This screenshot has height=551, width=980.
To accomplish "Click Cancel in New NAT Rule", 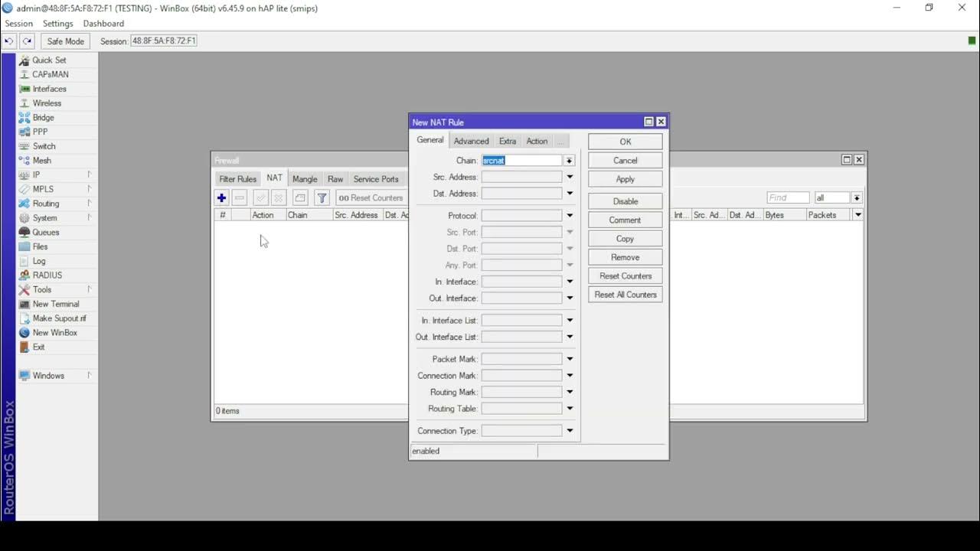I will tap(626, 161).
